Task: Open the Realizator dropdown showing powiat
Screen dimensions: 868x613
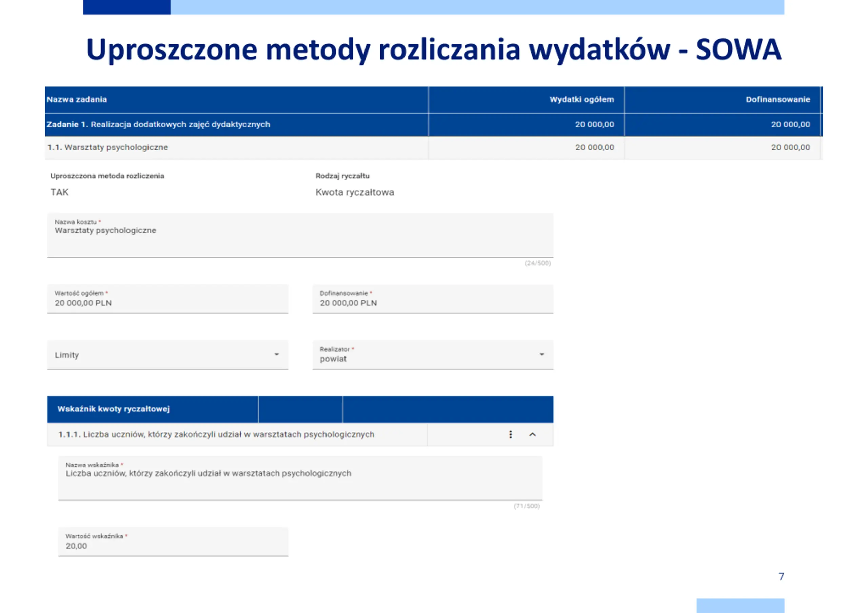Action: pyautogui.click(x=433, y=354)
